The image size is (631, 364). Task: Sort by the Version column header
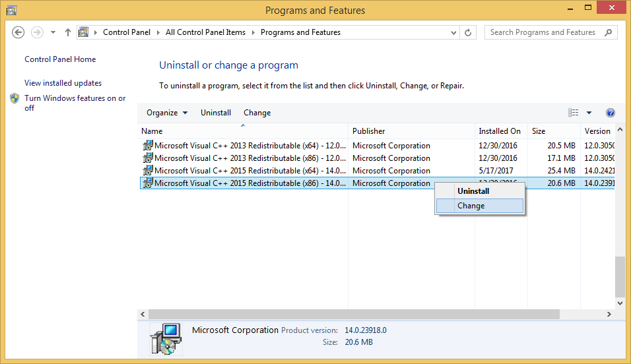point(598,131)
